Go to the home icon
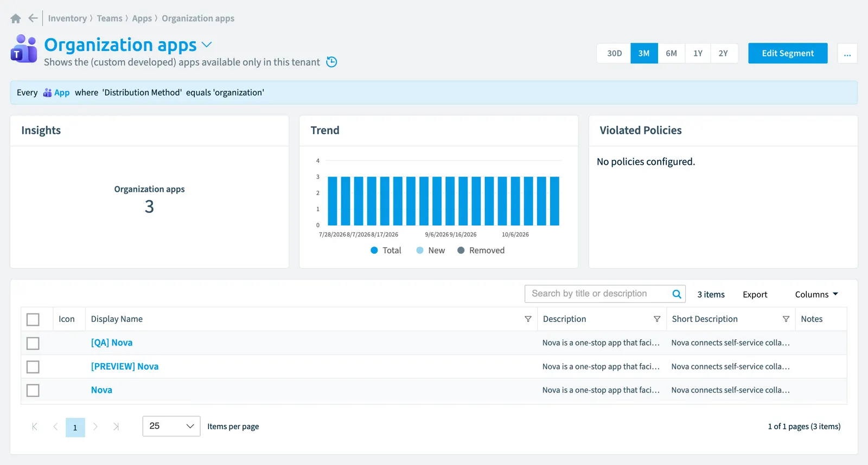Viewport: 868px width, 465px height. pyautogui.click(x=16, y=18)
